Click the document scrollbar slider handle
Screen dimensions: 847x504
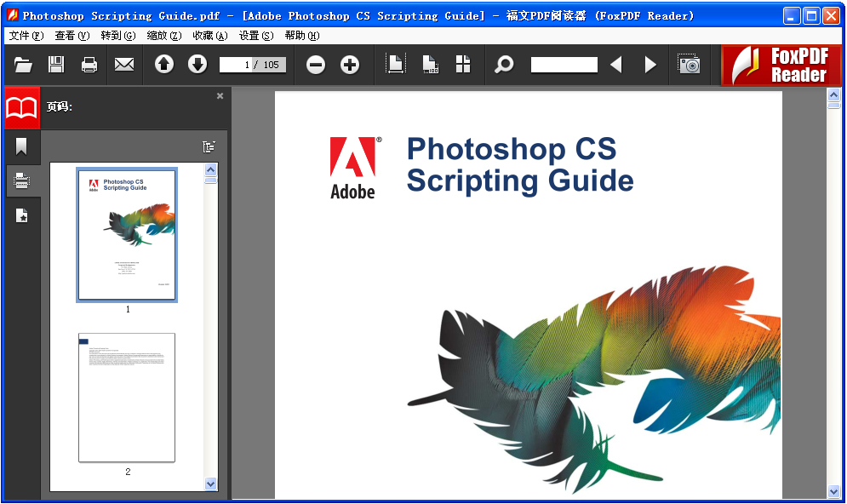833,106
